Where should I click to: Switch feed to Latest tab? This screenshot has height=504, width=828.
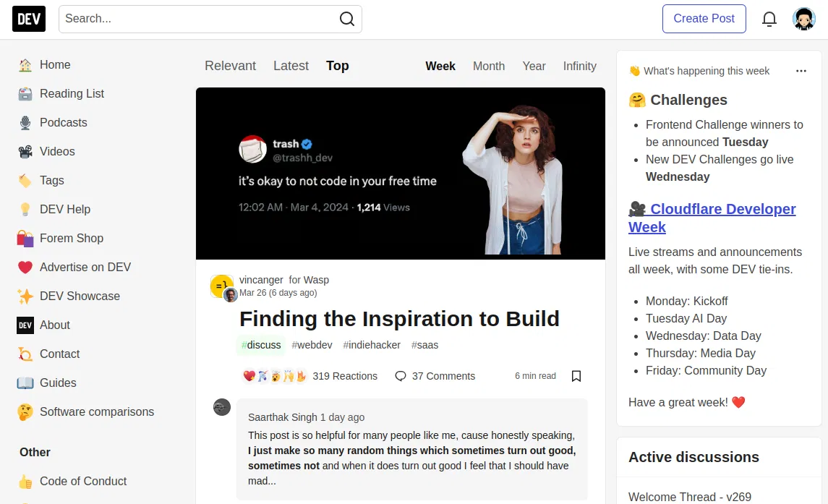[x=291, y=66]
